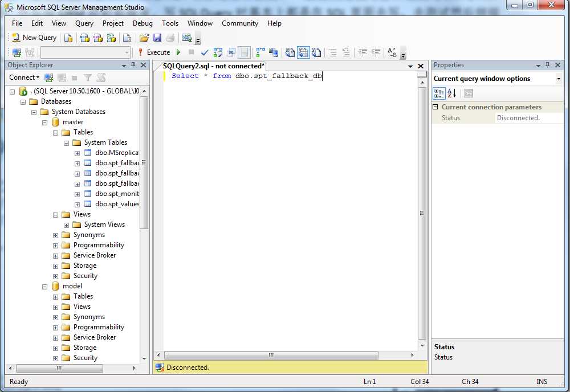
Task: Click the Parse checkmark icon
Action: (x=204, y=52)
